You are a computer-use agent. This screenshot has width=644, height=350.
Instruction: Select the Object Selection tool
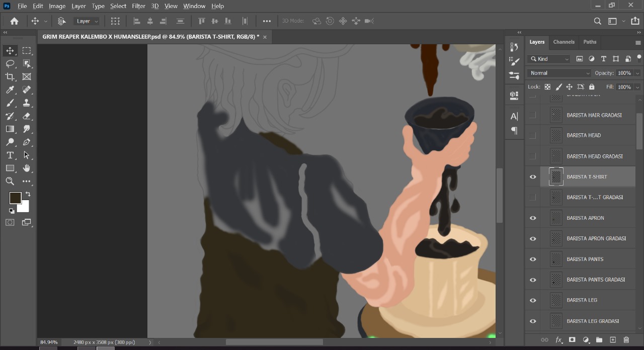27,64
